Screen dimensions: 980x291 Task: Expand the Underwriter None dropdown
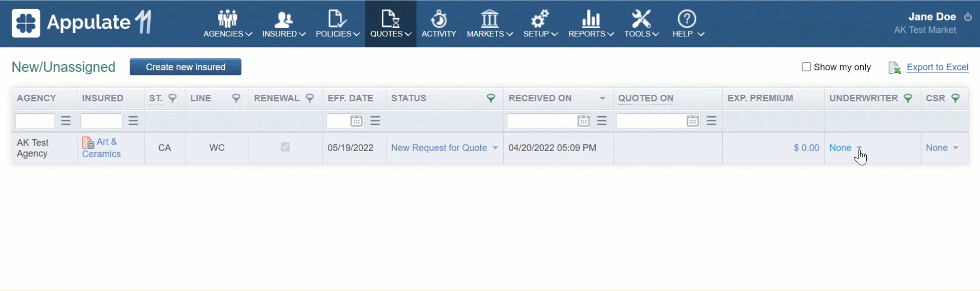pos(859,148)
